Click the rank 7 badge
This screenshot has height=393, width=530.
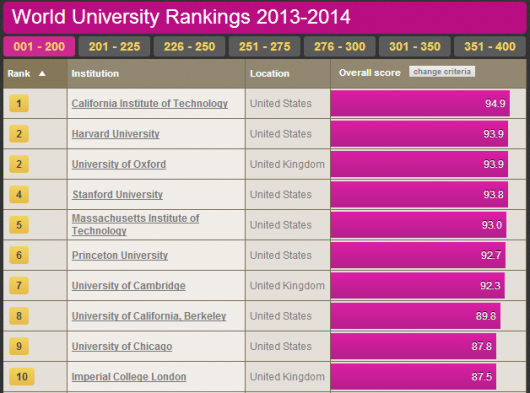pyautogui.click(x=19, y=286)
